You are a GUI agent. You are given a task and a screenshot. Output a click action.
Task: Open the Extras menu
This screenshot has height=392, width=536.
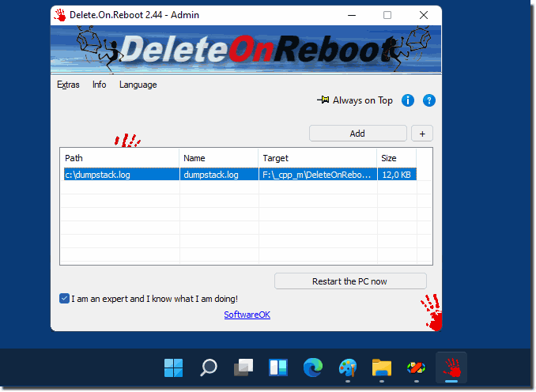click(x=68, y=85)
